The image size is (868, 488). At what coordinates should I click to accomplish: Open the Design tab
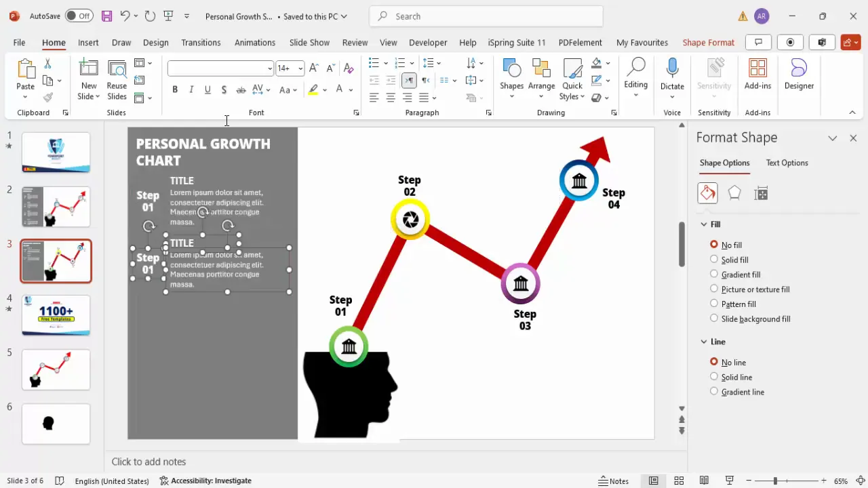[x=155, y=42]
